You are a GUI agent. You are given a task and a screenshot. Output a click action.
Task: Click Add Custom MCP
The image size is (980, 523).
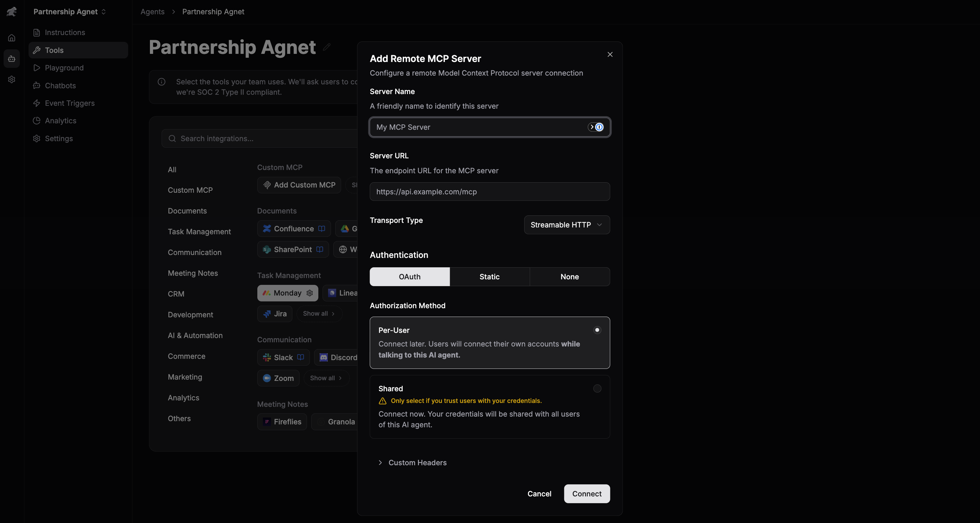299,185
